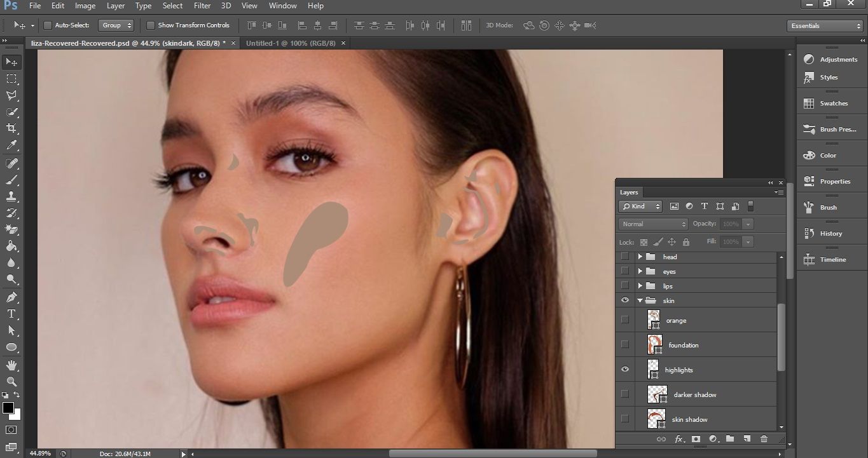Open the Layer menu

pos(116,6)
